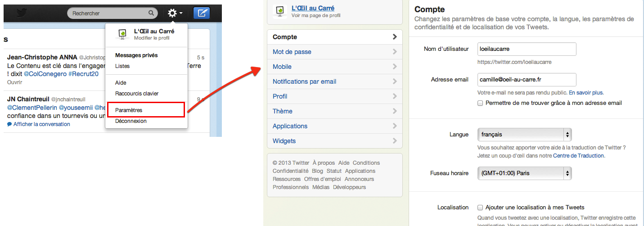Open Listes from the dropdown menu
644x226 pixels.
pyautogui.click(x=122, y=66)
